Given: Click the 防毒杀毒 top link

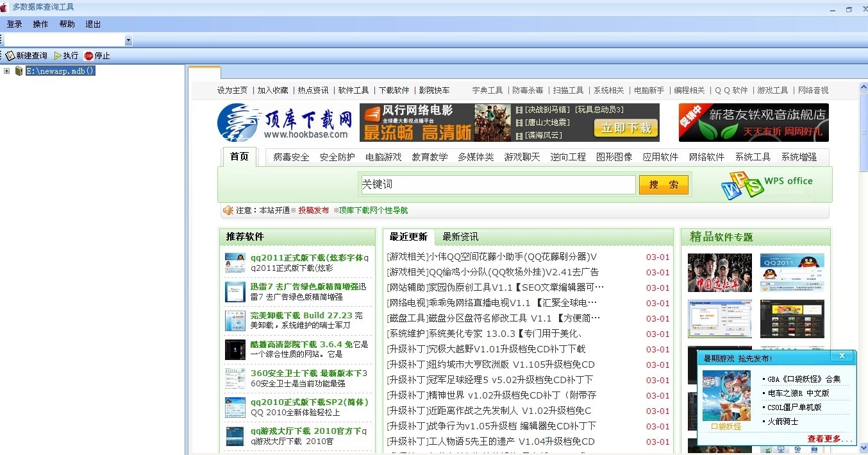Looking at the screenshot, I should [x=528, y=90].
